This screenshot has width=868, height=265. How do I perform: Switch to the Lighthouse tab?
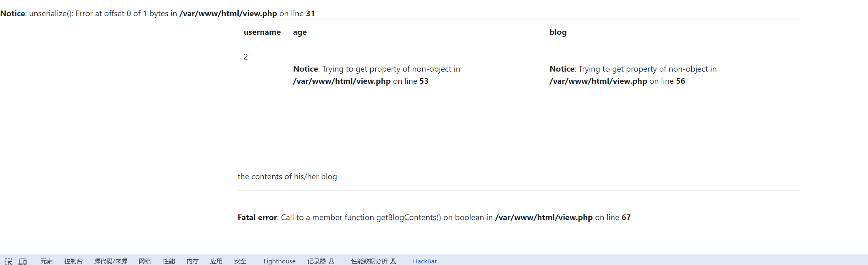pyautogui.click(x=280, y=261)
